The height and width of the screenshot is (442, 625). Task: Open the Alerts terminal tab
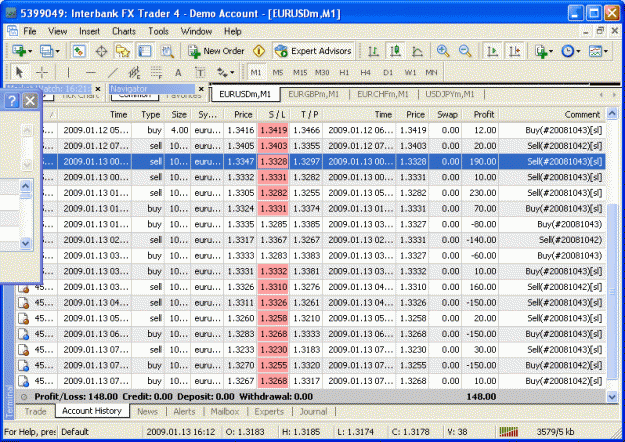(x=184, y=411)
